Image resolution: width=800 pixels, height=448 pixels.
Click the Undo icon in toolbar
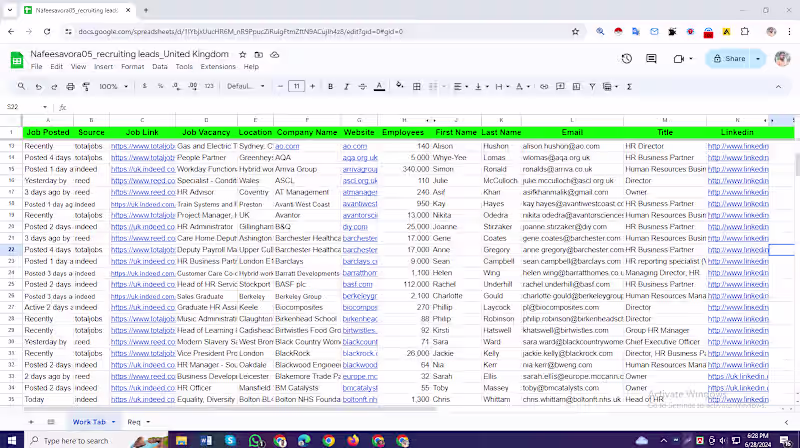point(39,87)
